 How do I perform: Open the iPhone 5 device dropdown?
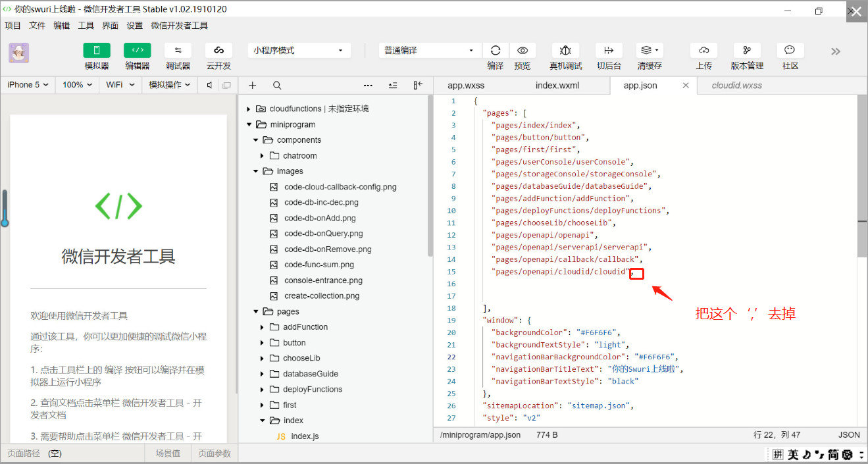28,85
